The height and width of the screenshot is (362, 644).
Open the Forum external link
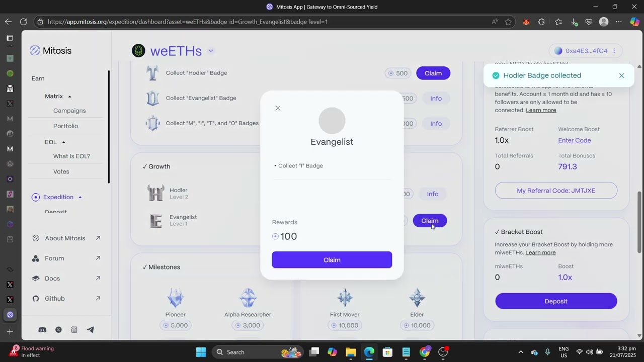[65, 258]
